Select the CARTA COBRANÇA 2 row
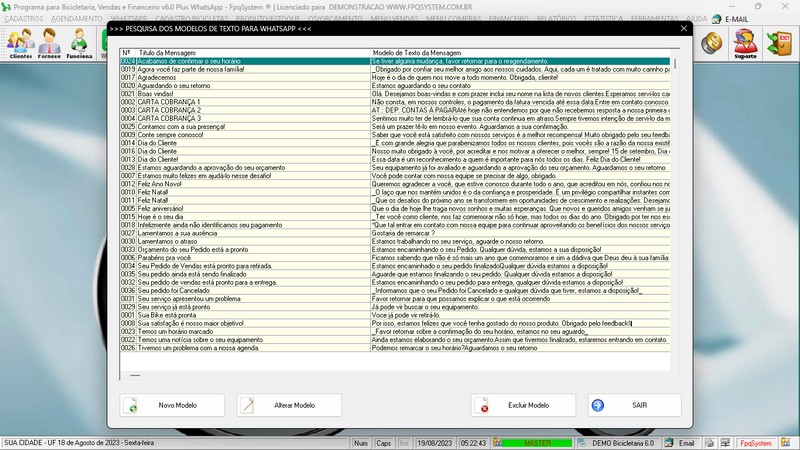This screenshot has width=800, height=450. [395, 110]
